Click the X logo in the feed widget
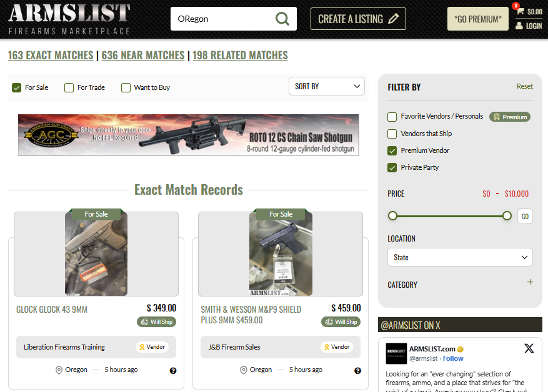 pos(529,349)
